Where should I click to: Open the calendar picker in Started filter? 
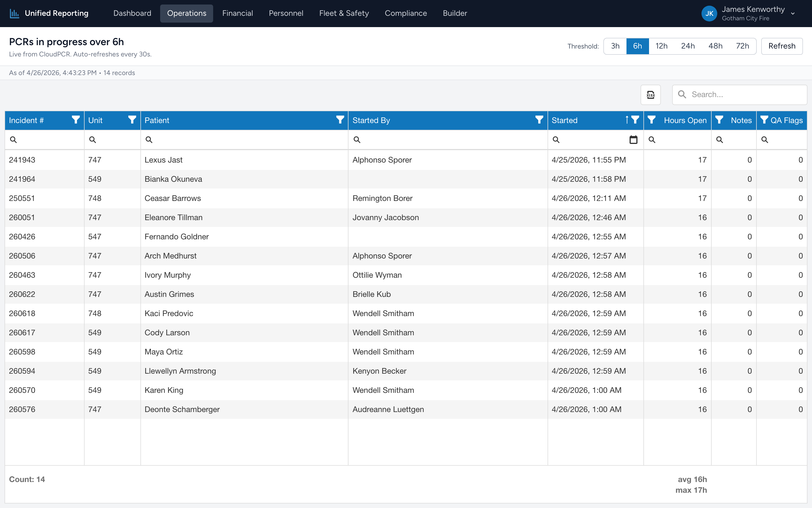pyautogui.click(x=633, y=139)
